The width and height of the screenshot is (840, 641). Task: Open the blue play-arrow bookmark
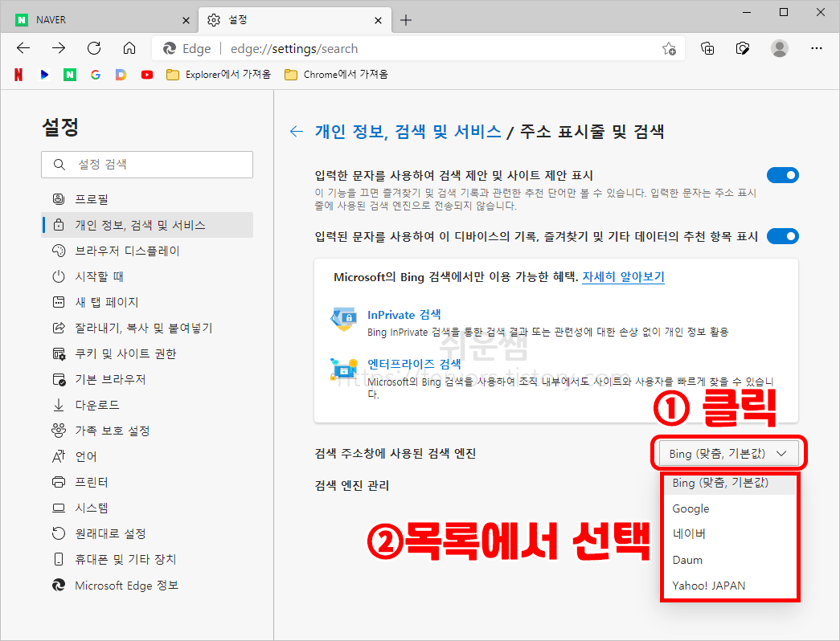(x=44, y=75)
